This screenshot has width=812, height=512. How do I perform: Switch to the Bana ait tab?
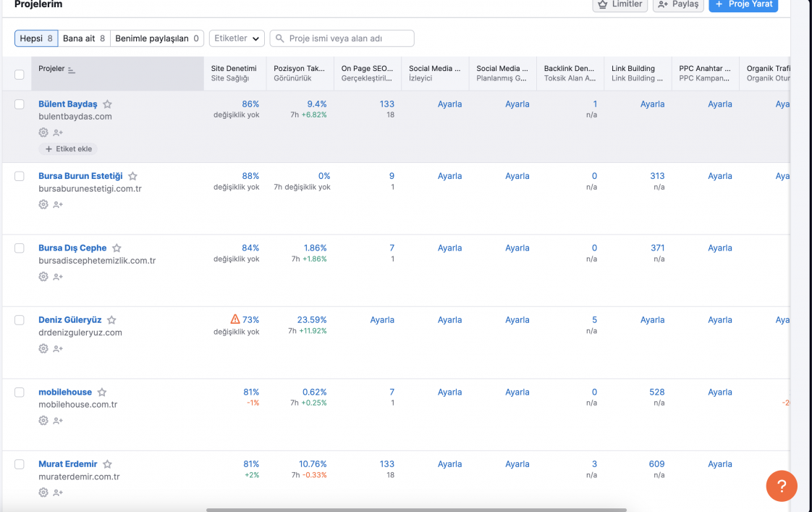coord(84,38)
